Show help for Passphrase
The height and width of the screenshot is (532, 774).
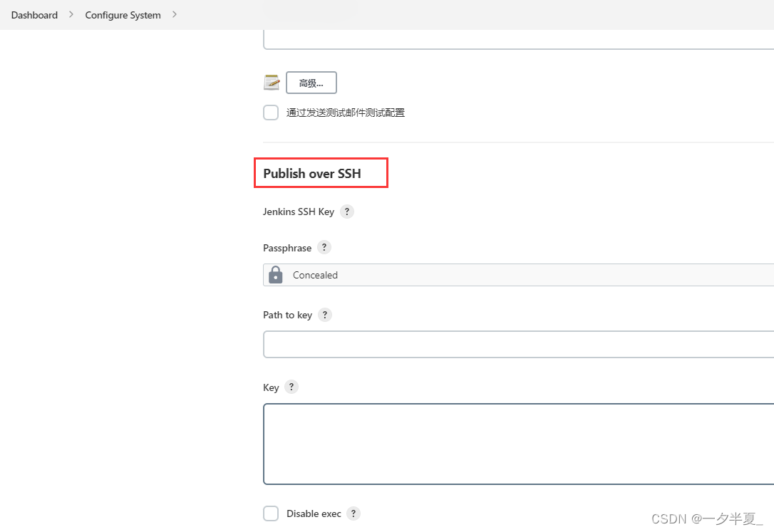[x=324, y=248]
